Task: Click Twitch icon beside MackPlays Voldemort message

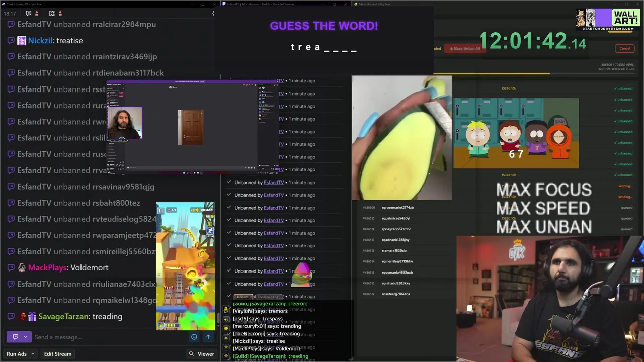Action: coord(11,268)
